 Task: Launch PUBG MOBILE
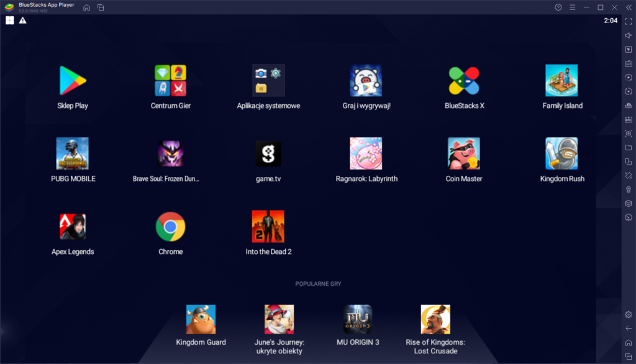(x=72, y=153)
